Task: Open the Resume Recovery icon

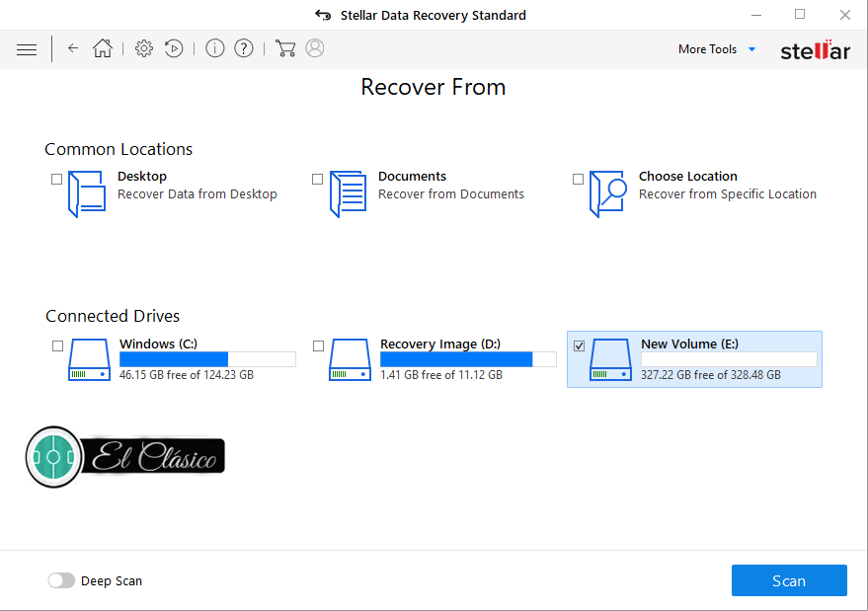Action: pos(174,48)
